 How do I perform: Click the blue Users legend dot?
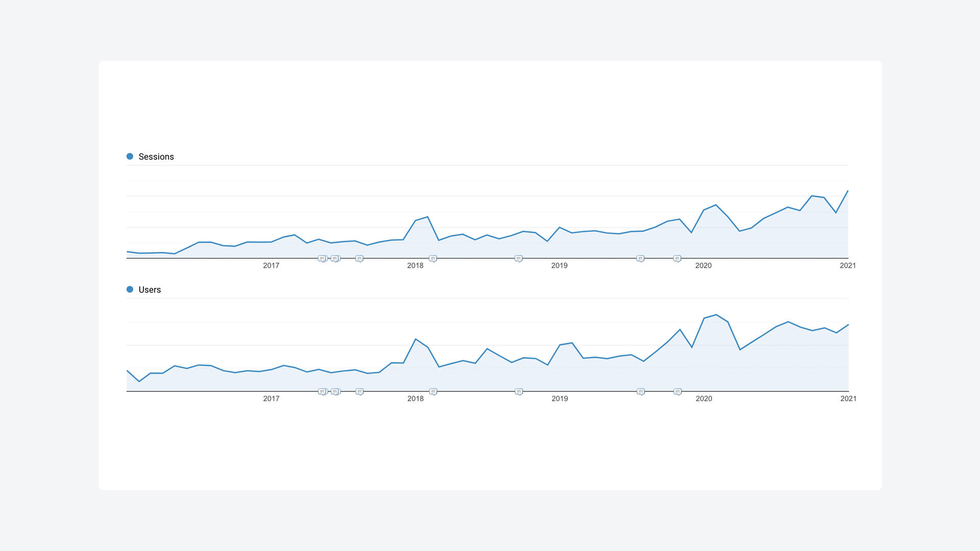point(130,289)
